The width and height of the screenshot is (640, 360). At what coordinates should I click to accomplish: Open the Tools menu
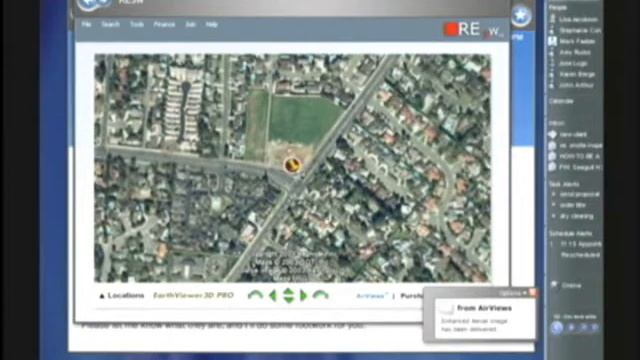pyautogui.click(x=137, y=24)
